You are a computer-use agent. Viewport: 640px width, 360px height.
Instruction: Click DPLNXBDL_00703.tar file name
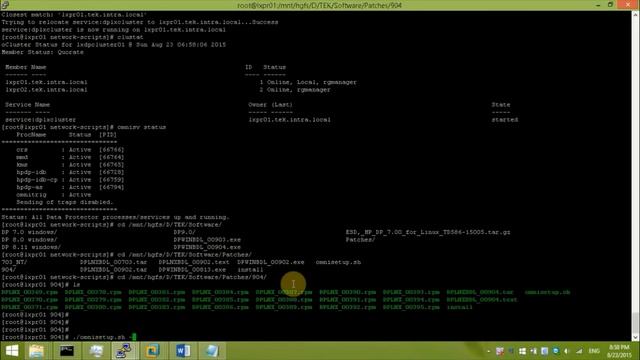(113, 262)
